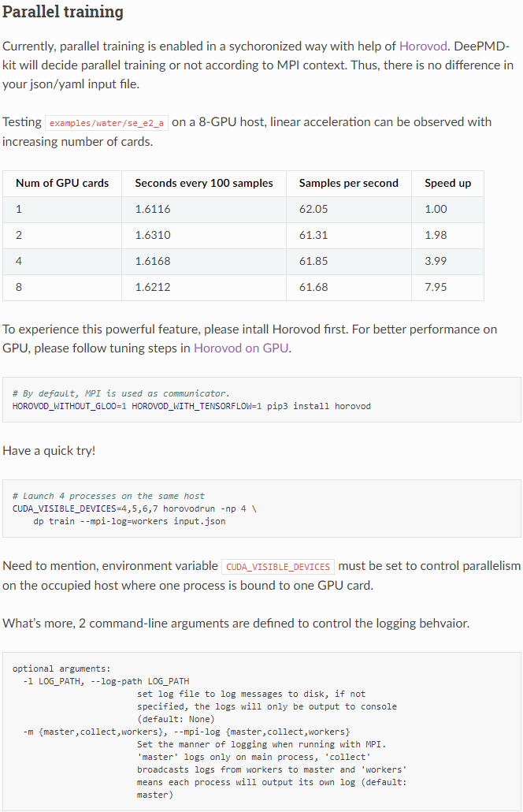Click the 'Have a quick try!' text
This screenshot has height=812, width=523.
pyautogui.click(x=49, y=451)
